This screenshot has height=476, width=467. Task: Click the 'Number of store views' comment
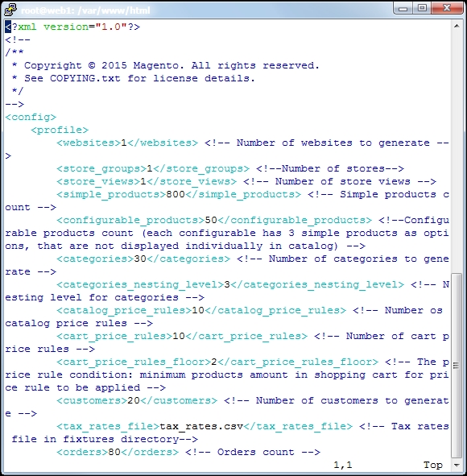[x=342, y=181]
